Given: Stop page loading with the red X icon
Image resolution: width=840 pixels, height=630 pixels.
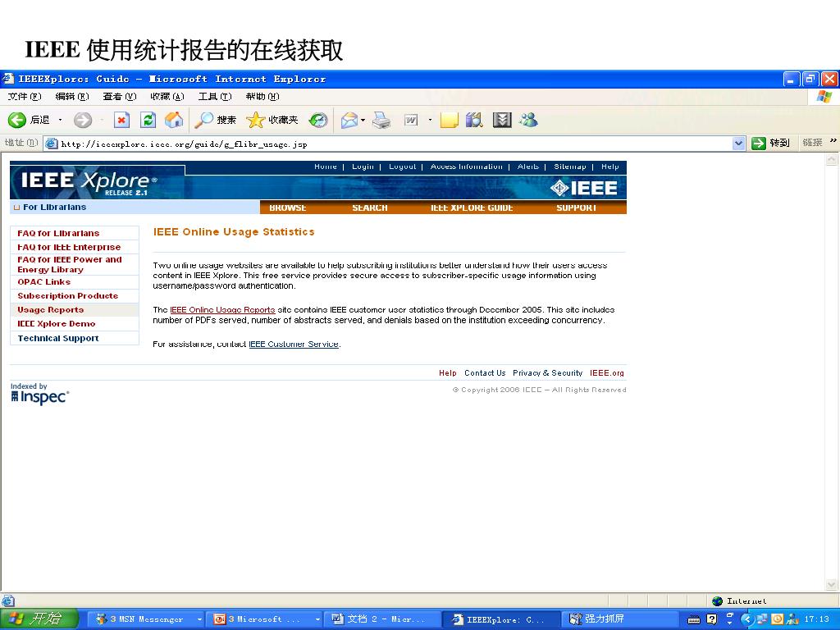Looking at the screenshot, I should (121, 120).
